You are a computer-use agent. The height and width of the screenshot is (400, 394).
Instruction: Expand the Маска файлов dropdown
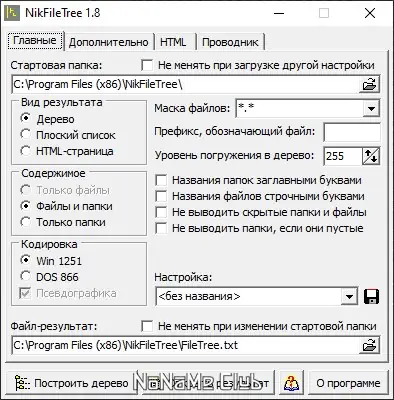(x=371, y=108)
